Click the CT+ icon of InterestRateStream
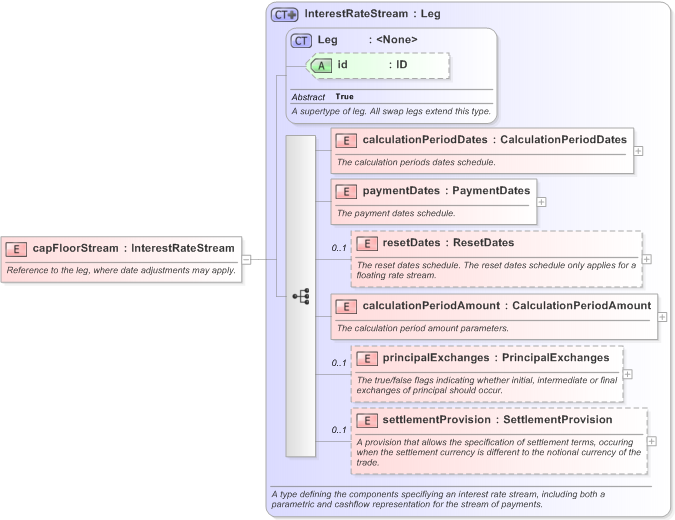 click(284, 15)
